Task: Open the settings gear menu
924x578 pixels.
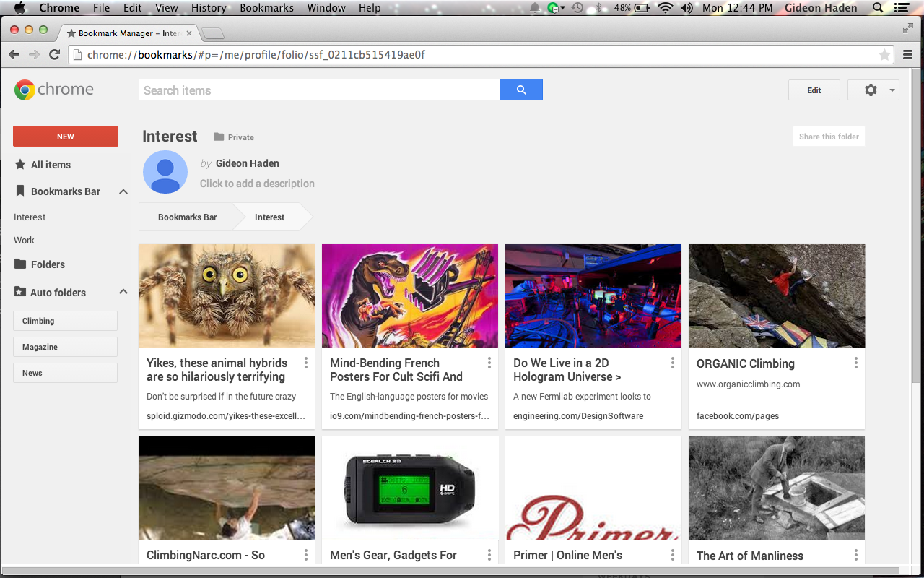Action: point(873,90)
